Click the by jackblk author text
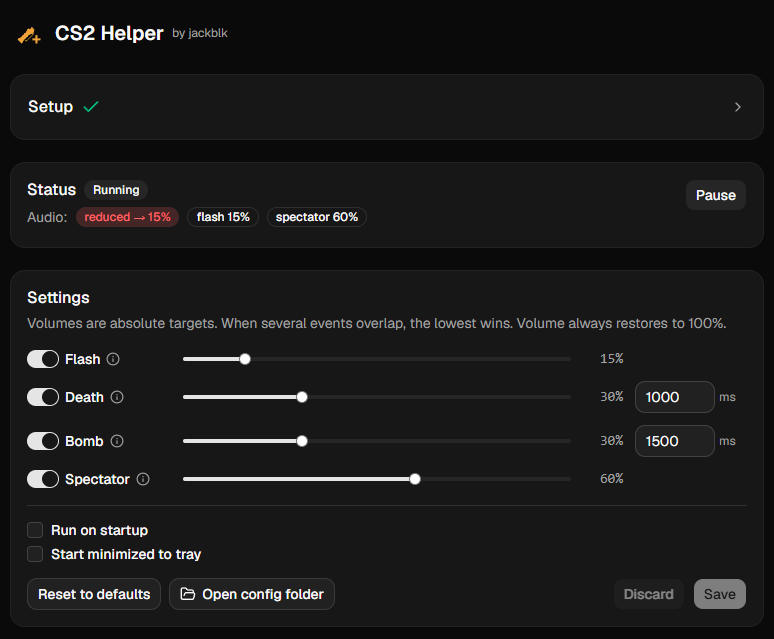This screenshot has height=639, width=774. pos(200,33)
